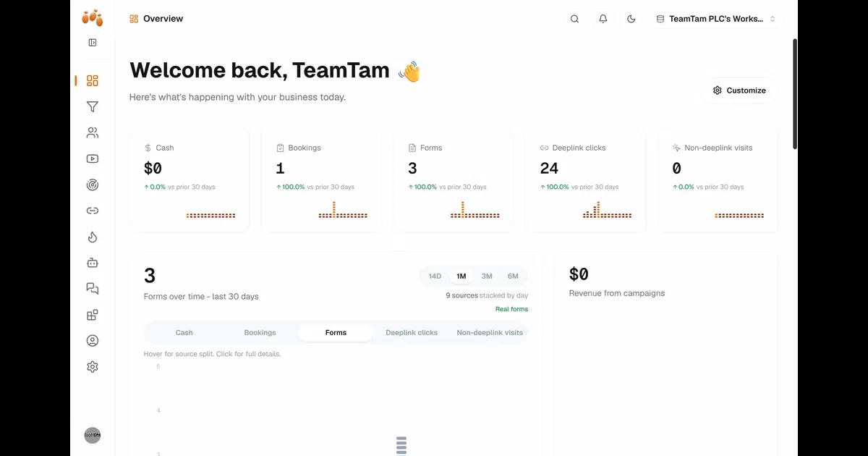
Task: Open the radar target sidebar icon
Action: (93, 185)
